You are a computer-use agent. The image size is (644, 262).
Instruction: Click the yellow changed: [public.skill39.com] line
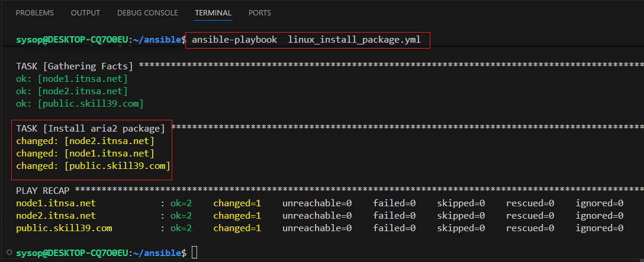[x=93, y=166]
